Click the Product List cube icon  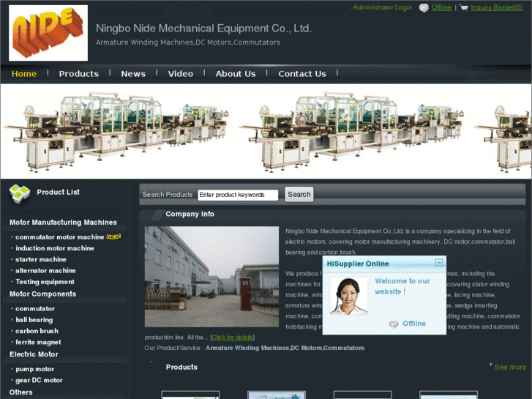click(x=20, y=193)
